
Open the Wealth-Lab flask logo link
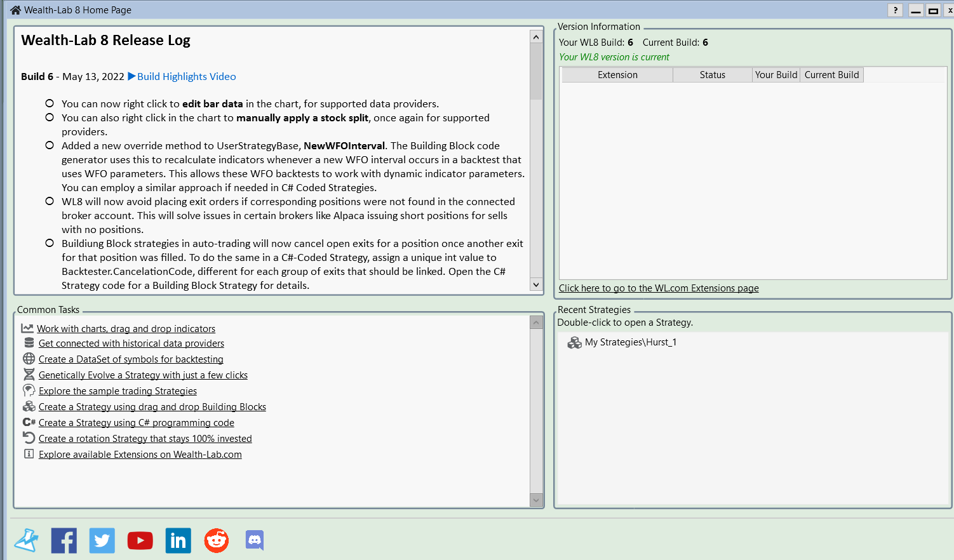coord(27,540)
